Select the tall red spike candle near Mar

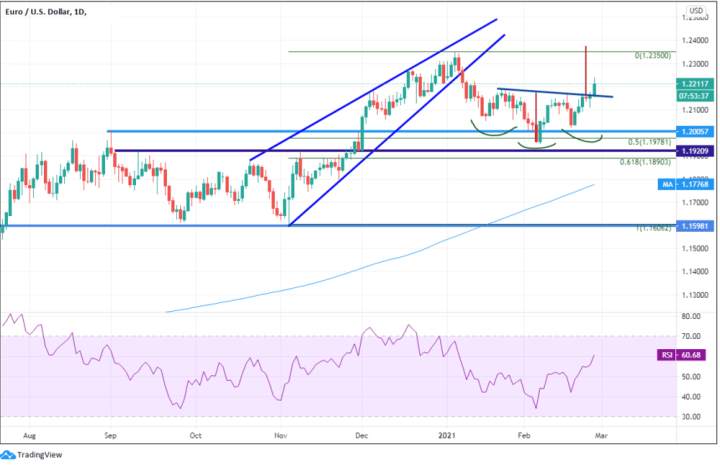pos(585,71)
